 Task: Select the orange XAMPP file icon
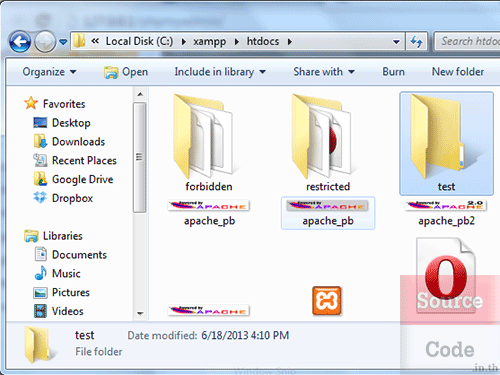[327, 301]
